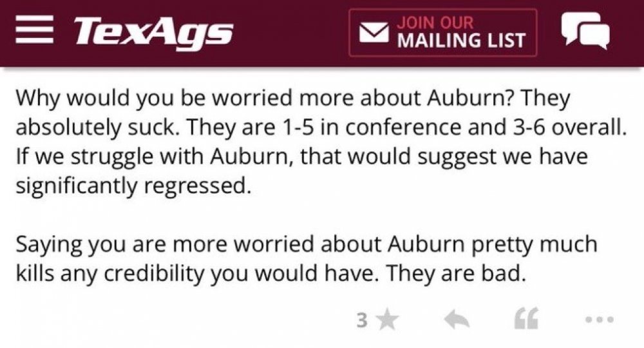Star this post
Viewport: 644px width, 348px height.
pyautogui.click(x=387, y=320)
